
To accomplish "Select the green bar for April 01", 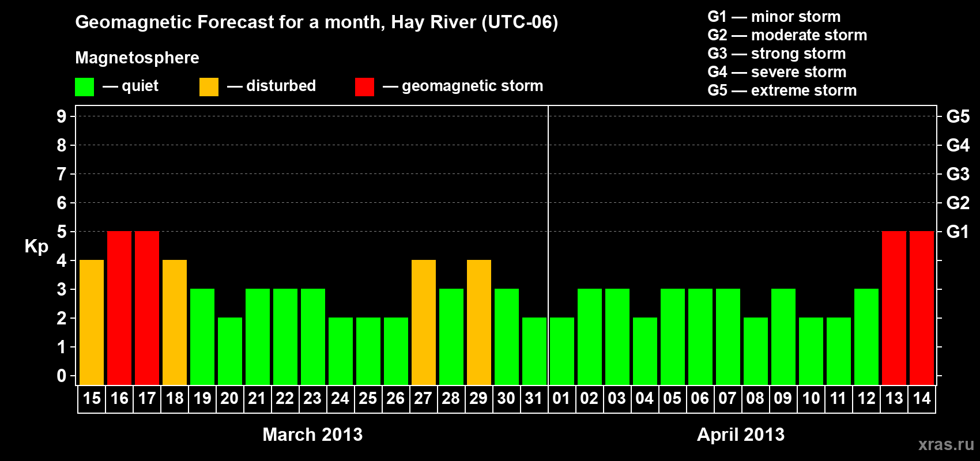I will tap(562, 351).
